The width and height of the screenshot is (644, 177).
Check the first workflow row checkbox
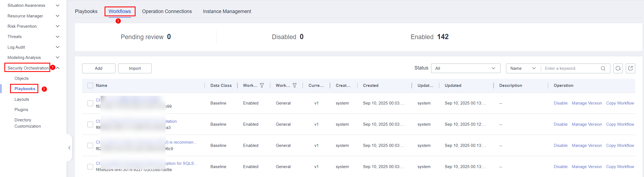click(x=90, y=103)
